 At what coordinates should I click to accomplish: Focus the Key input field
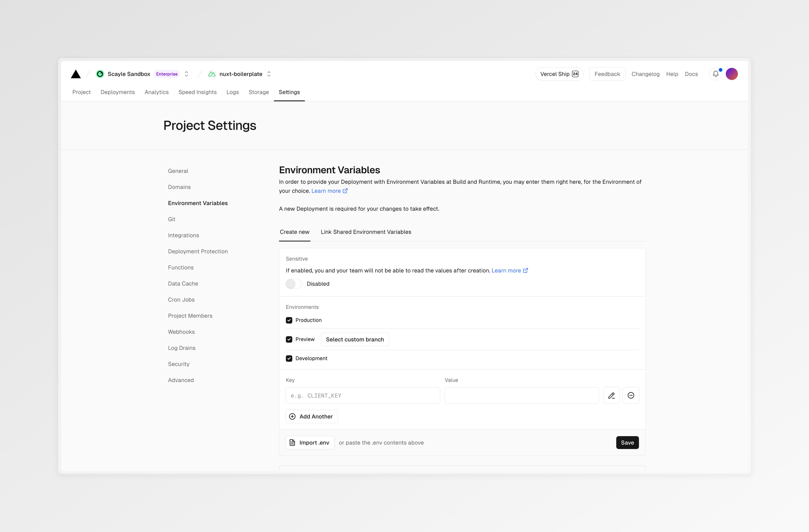point(362,395)
